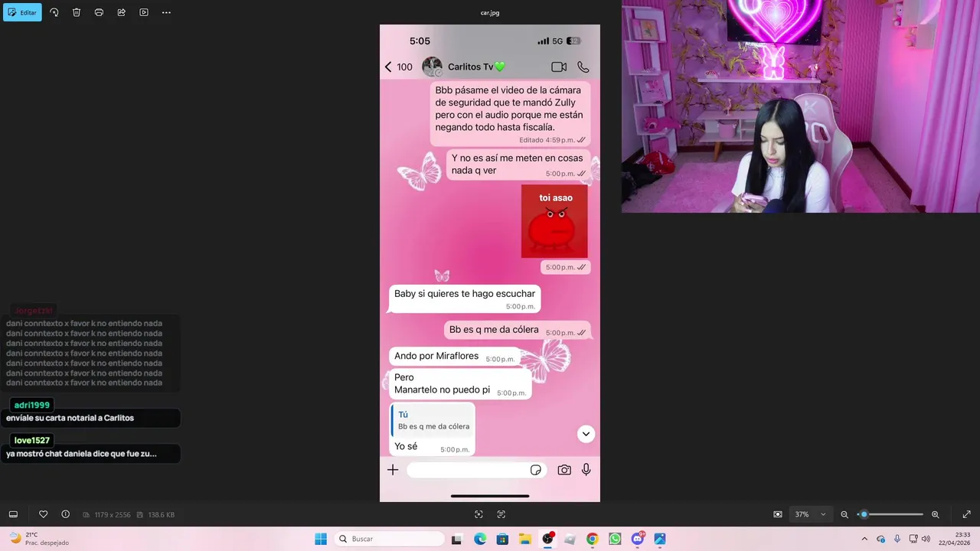
Task: Open WhatsApp from the taskbar
Action: point(615,539)
